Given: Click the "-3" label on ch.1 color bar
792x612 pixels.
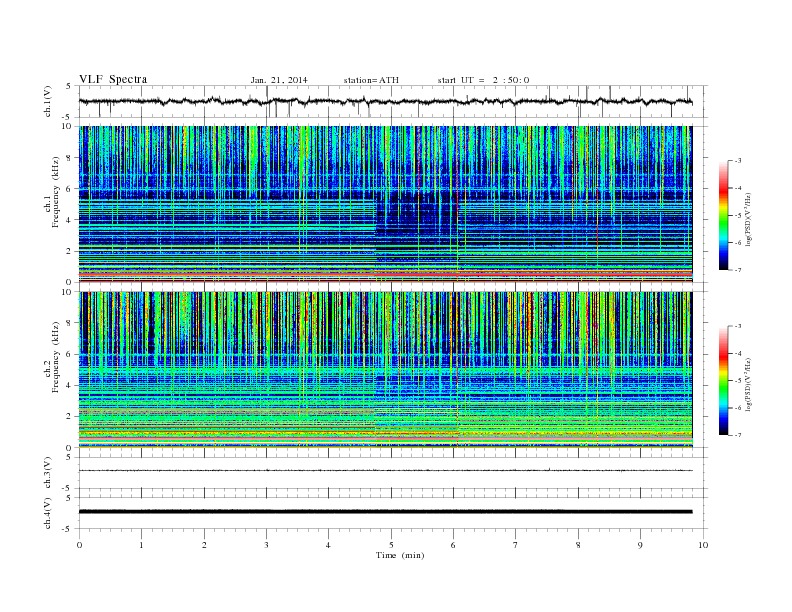Looking at the screenshot, I should [x=738, y=161].
